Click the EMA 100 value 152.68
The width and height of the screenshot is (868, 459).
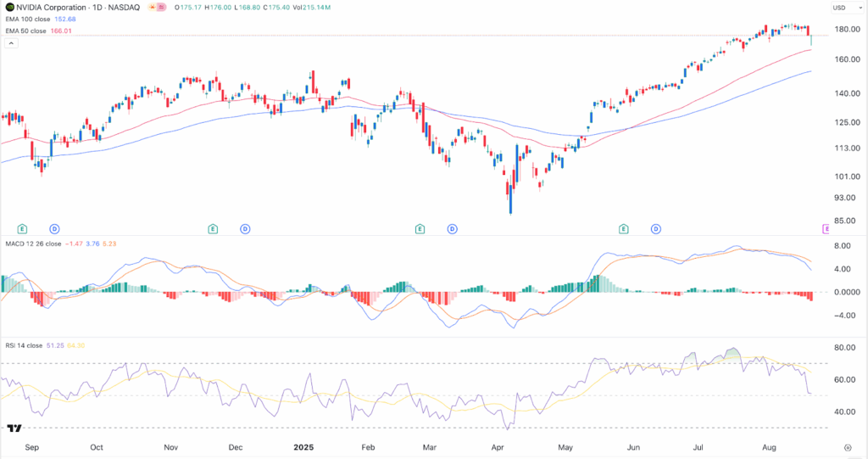[65, 19]
